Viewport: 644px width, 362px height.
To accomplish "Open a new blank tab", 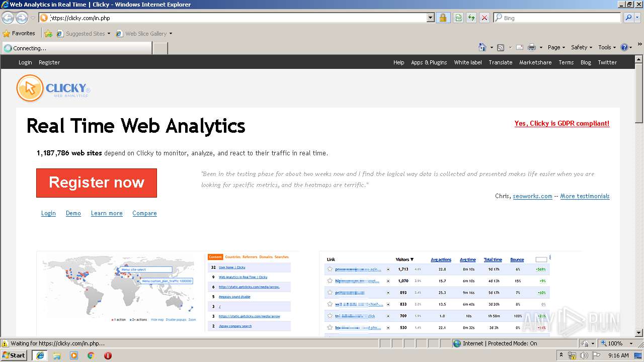I will pyautogui.click(x=160, y=48).
